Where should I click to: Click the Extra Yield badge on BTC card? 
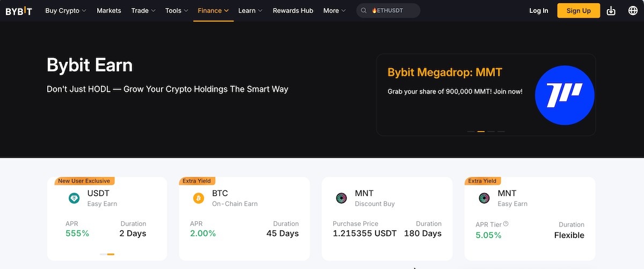click(x=196, y=181)
